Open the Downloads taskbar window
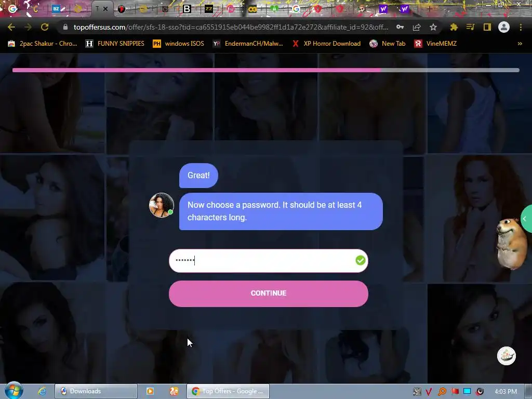The image size is (532, 399). tap(96, 391)
